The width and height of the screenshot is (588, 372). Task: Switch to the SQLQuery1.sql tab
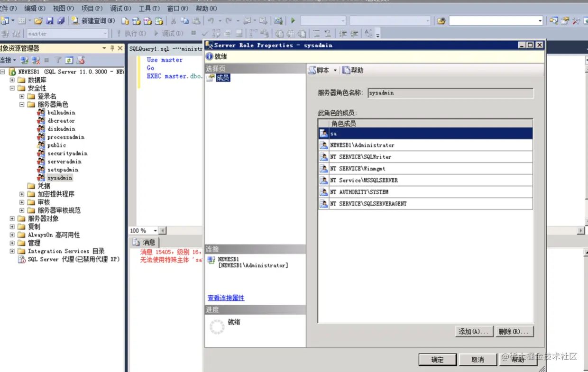tap(165, 49)
